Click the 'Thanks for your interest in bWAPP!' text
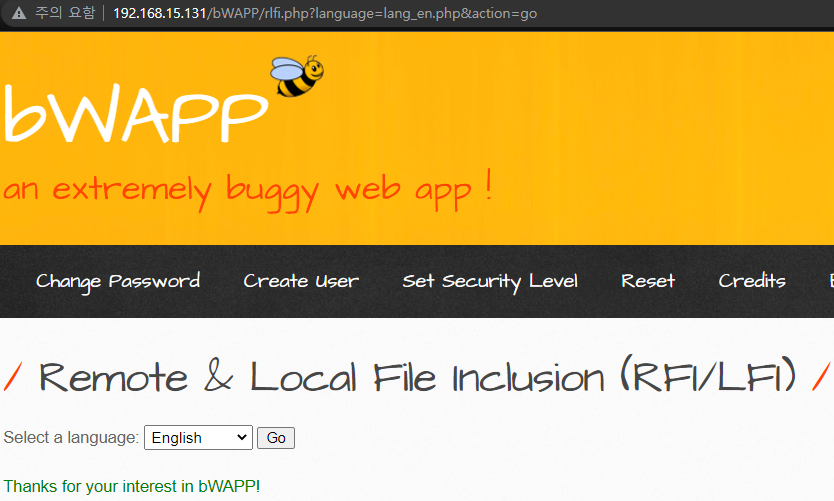Screen dimensions: 834x501 132,486
